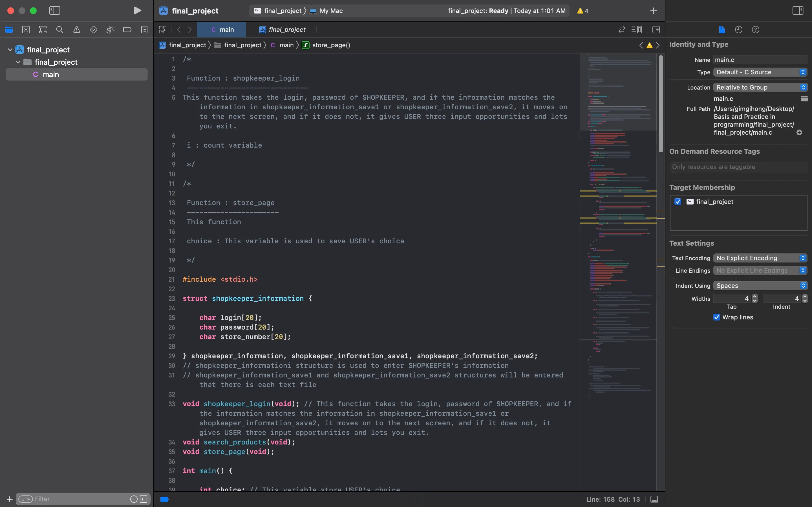Open the History inspector clock icon
Screen dimensions: 812x507
click(x=738, y=30)
